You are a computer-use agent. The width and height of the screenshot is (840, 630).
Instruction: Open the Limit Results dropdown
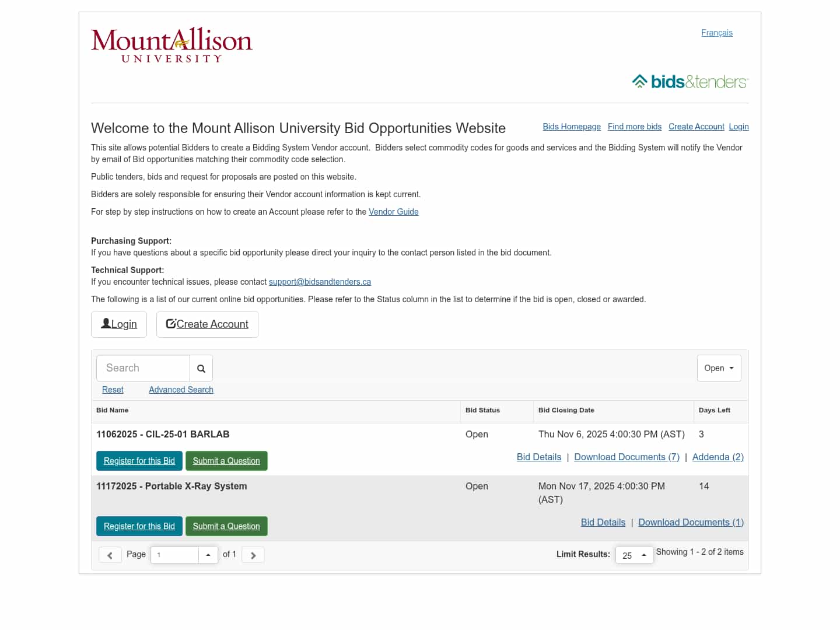[x=634, y=555]
